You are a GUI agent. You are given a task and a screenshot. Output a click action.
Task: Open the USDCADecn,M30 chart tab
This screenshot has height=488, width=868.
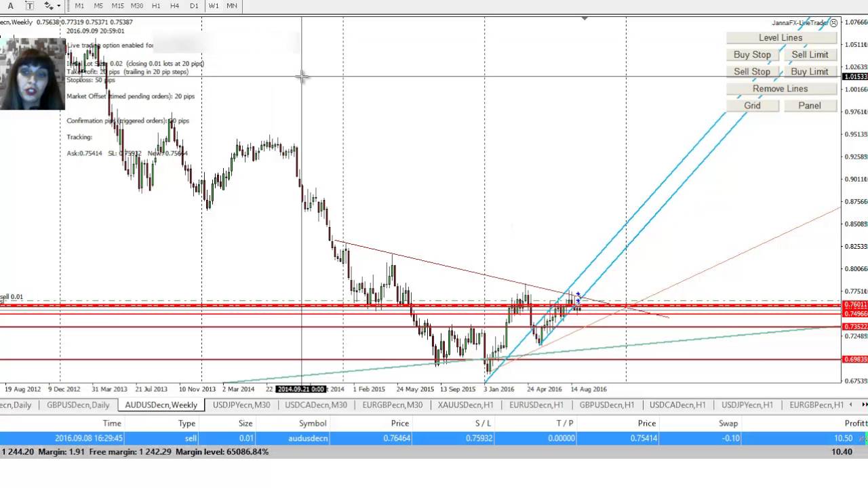click(x=316, y=405)
